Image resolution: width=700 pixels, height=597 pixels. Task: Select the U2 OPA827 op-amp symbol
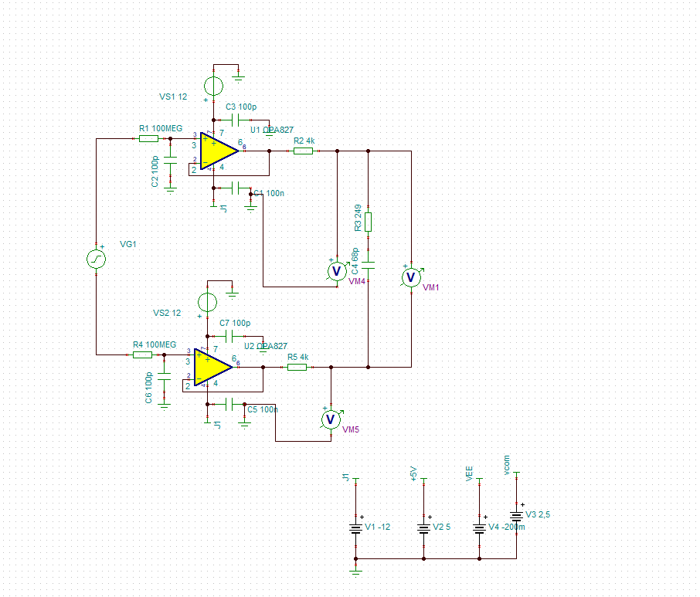click(x=212, y=367)
